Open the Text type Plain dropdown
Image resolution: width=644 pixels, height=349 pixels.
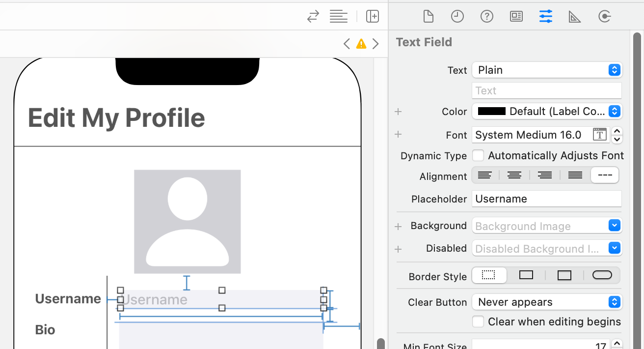pyautogui.click(x=547, y=70)
